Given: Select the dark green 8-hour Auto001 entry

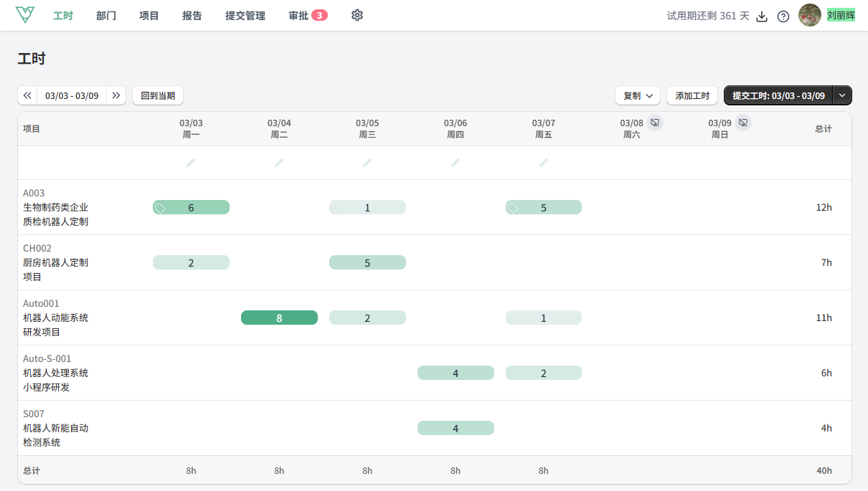Looking at the screenshot, I should pyautogui.click(x=279, y=318).
